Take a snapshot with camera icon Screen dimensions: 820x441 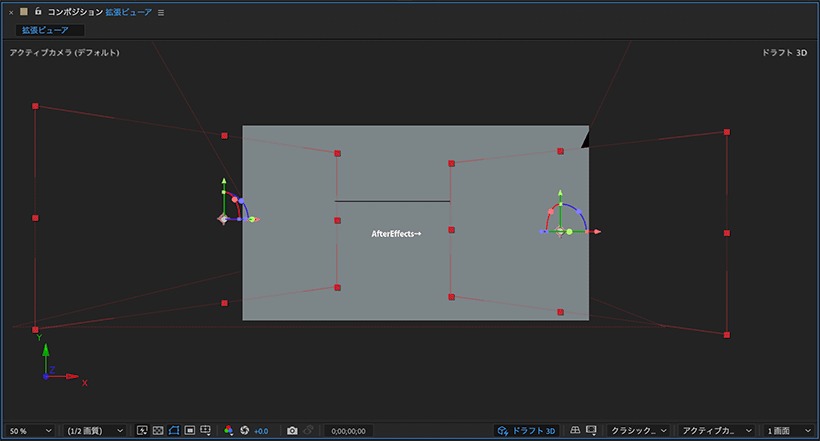pyautogui.click(x=292, y=431)
